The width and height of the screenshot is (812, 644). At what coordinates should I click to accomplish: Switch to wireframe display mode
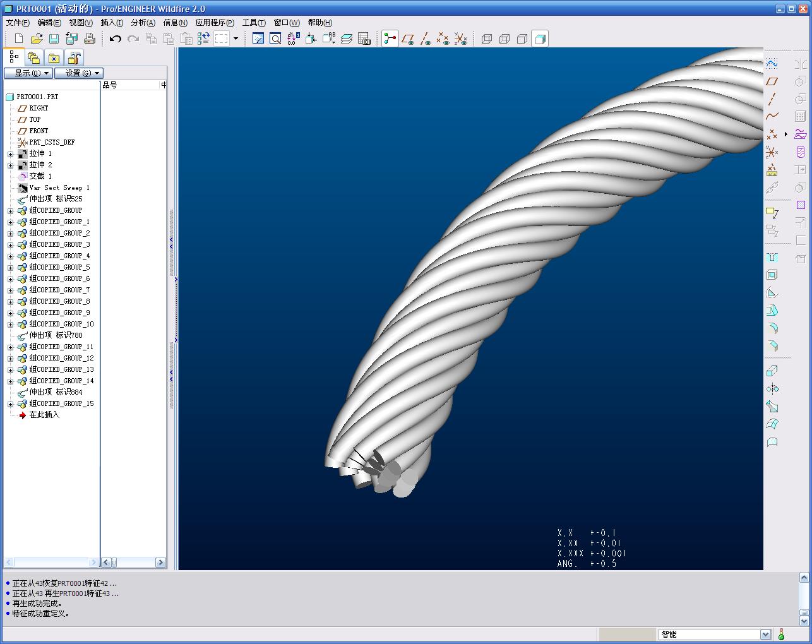coord(486,39)
